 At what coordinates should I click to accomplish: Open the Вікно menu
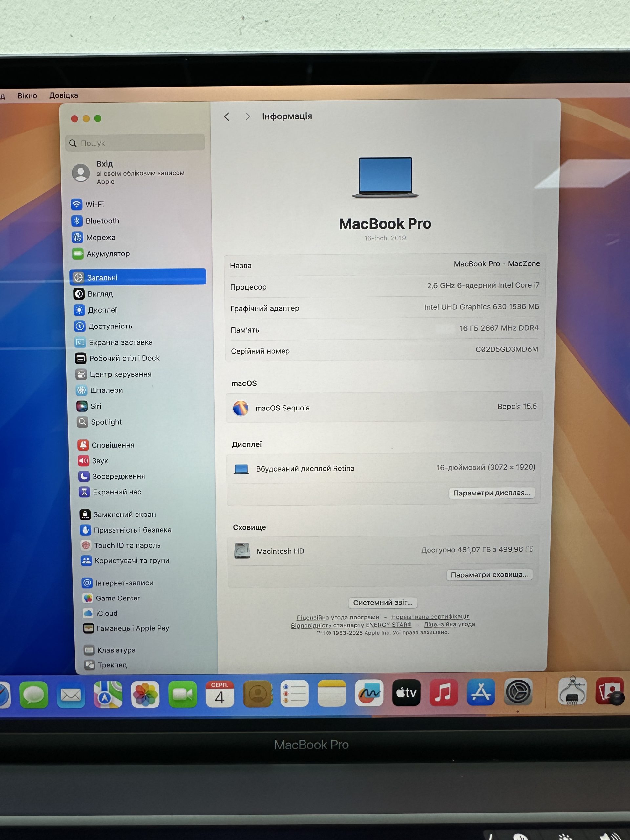click(27, 96)
